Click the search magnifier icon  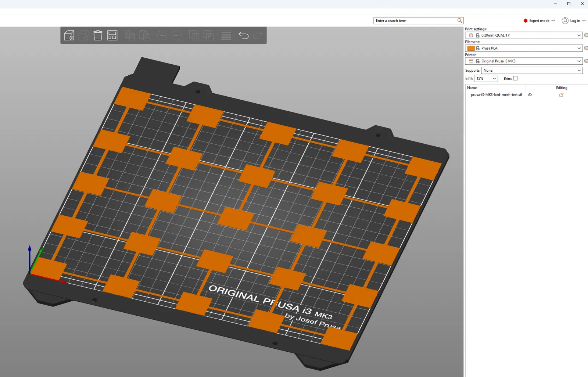click(x=459, y=21)
